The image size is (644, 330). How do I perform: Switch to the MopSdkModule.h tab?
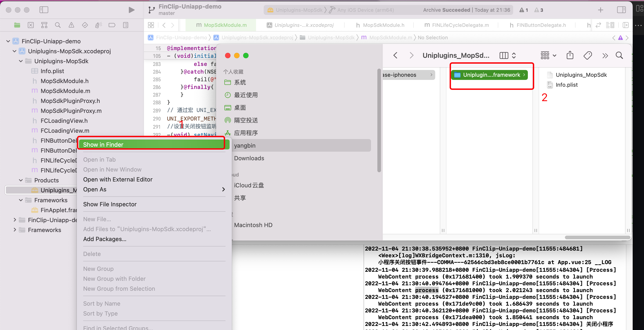[380, 25]
